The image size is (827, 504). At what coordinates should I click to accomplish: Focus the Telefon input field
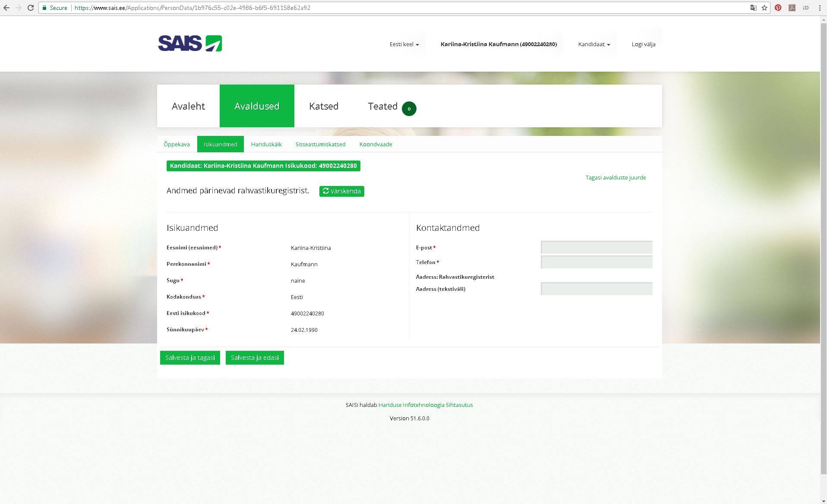tap(596, 262)
